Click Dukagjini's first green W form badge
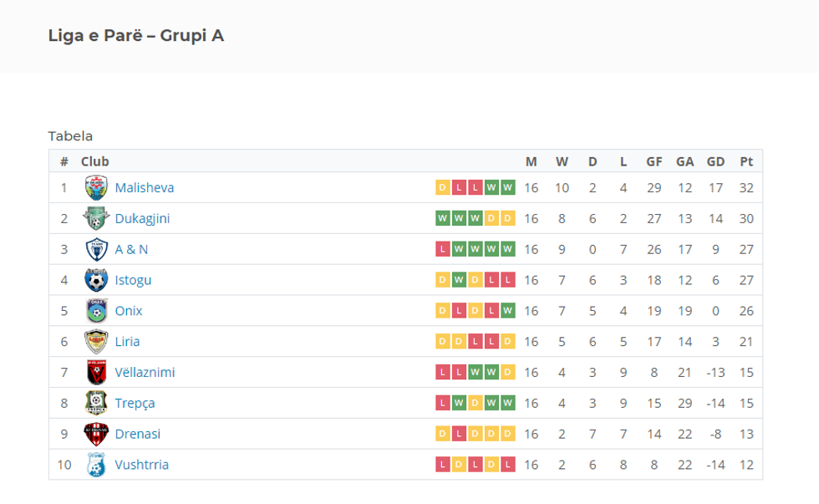The height and width of the screenshot is (504, 819). click(x=443, y=218)
